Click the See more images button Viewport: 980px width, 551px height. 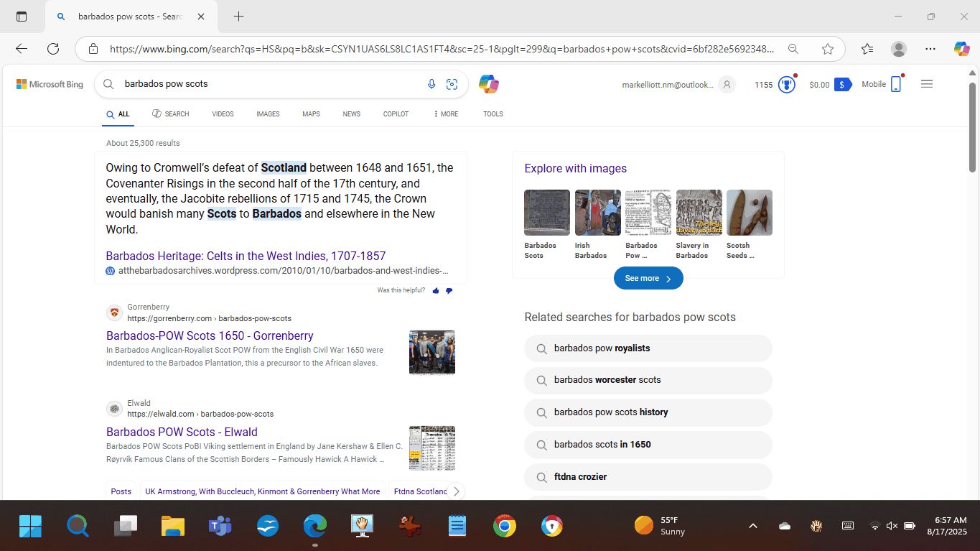point(648,278)
